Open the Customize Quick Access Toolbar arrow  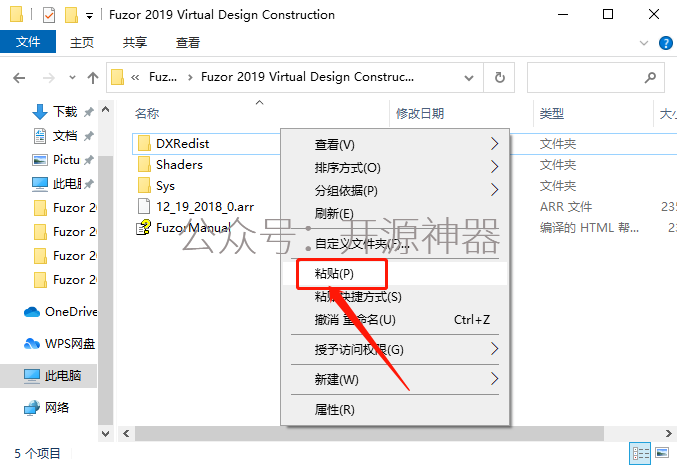[89, 16]
